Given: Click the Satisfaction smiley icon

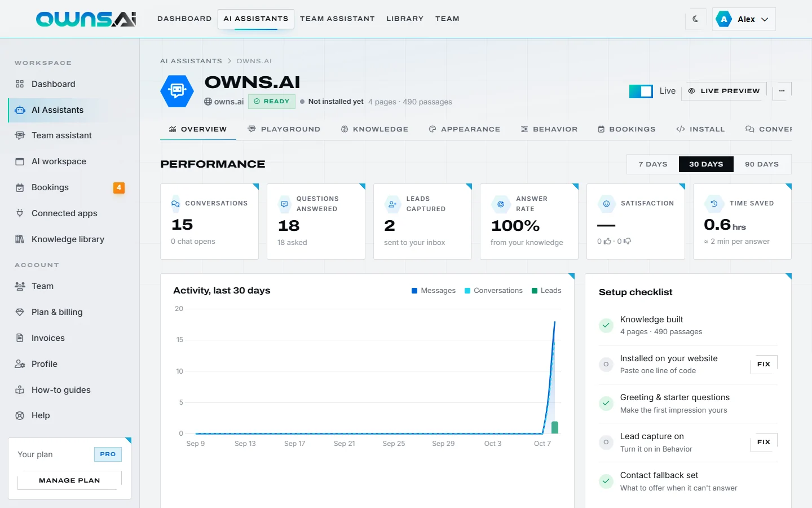Looking at the screenshot, I should pos(606,204).
